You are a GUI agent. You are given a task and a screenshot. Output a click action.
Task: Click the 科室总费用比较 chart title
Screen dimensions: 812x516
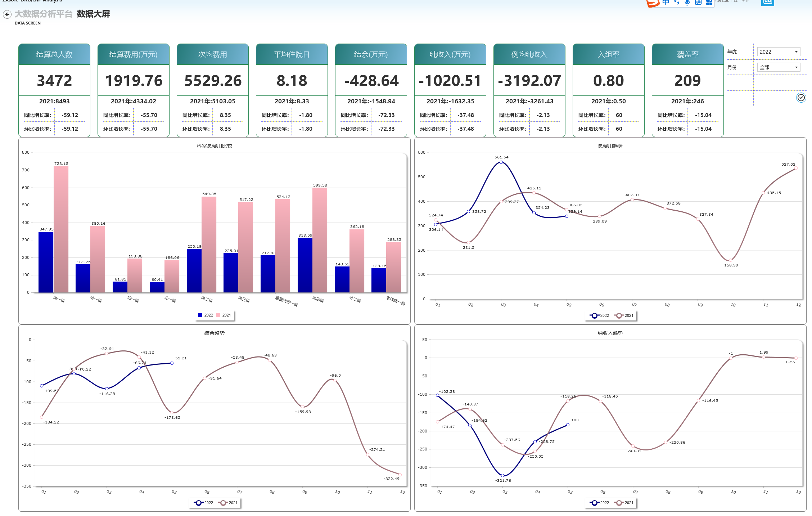point(215,146)
